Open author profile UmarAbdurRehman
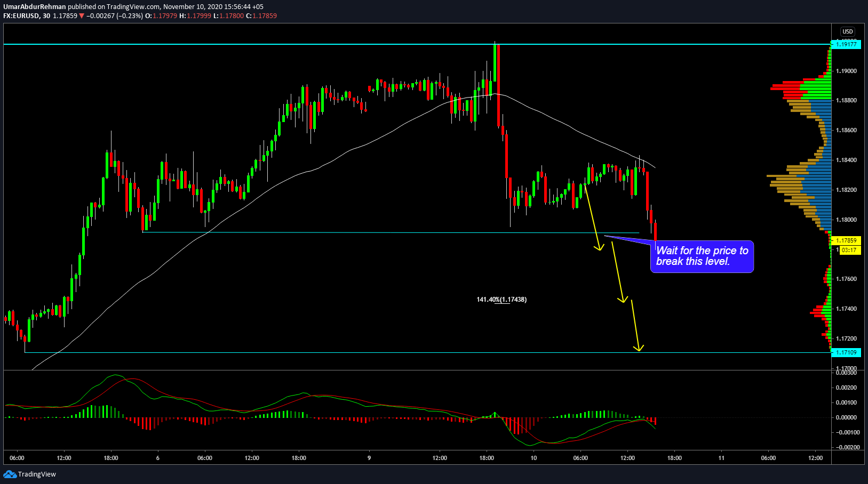The height and width of the screenshot is (484, 868). click(35, 7)
